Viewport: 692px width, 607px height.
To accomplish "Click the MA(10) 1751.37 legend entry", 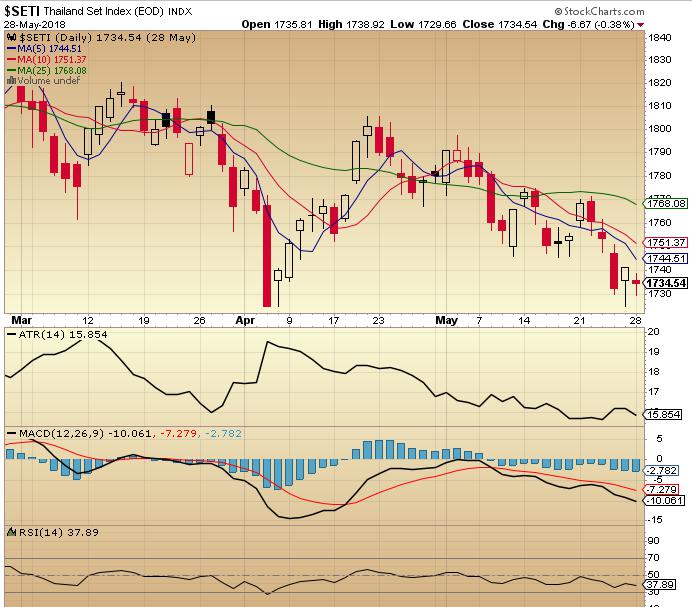I will pos(47,59).
